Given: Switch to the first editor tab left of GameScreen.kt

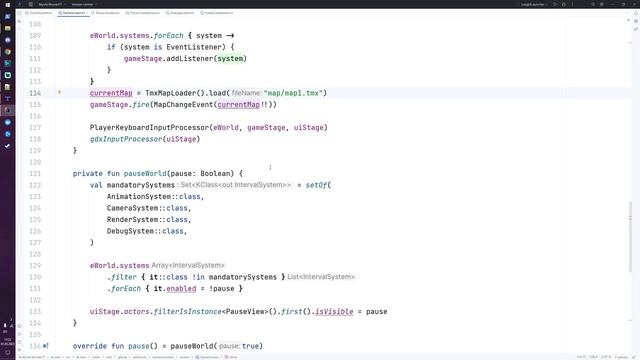Looking at the screenshot, I should pyautogui.click(x=39, y=13).
